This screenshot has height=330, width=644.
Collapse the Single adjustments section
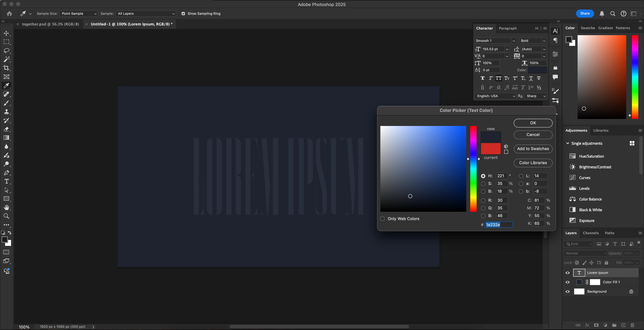(568, 143)
